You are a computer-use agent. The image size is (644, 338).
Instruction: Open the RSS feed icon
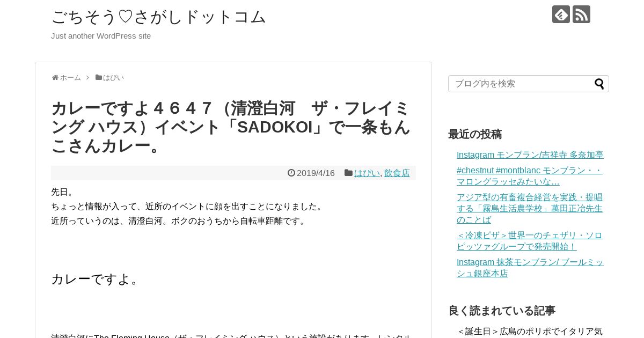pyautogui.click(x=581, y=14)
